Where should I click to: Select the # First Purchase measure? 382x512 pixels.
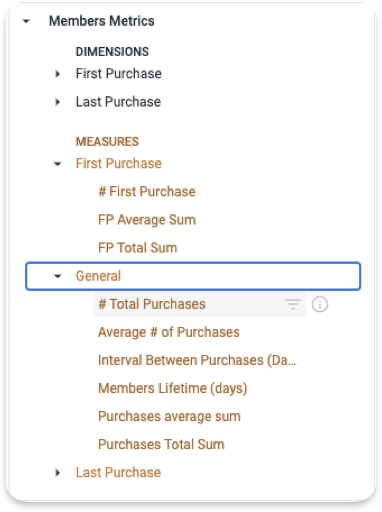tap(147, 192)
